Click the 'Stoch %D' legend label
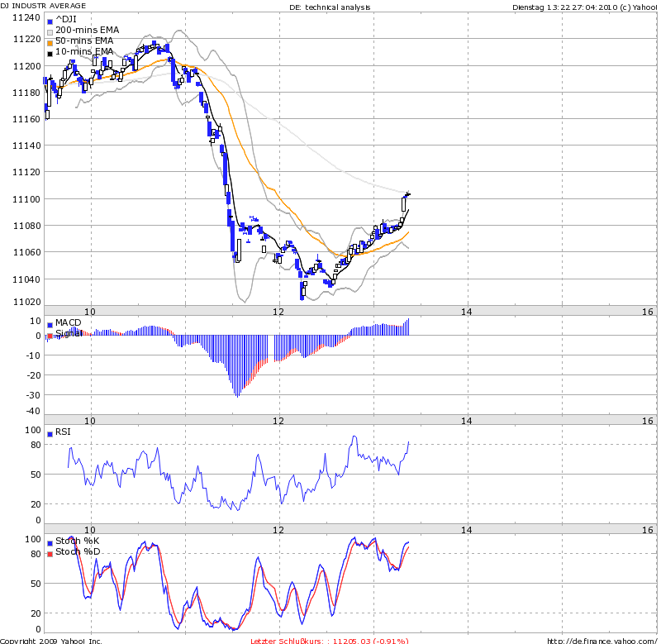 78,551
